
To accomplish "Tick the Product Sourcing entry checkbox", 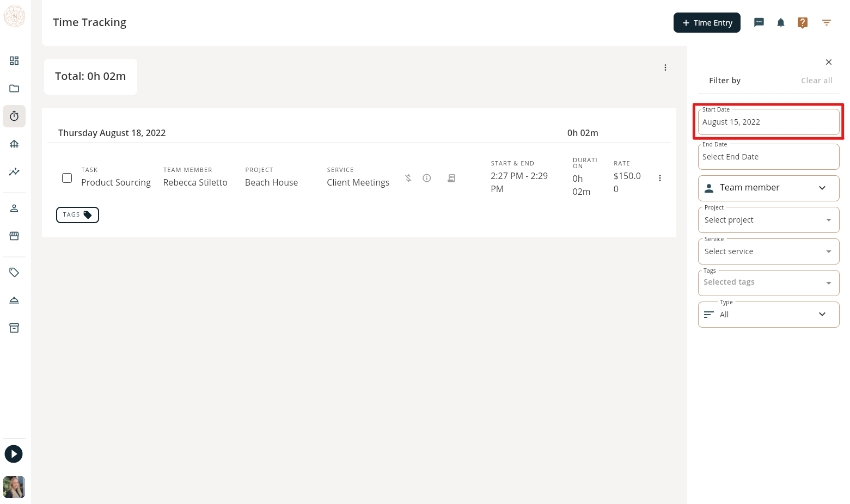I will pyautogui.click(x=67, y=178).
